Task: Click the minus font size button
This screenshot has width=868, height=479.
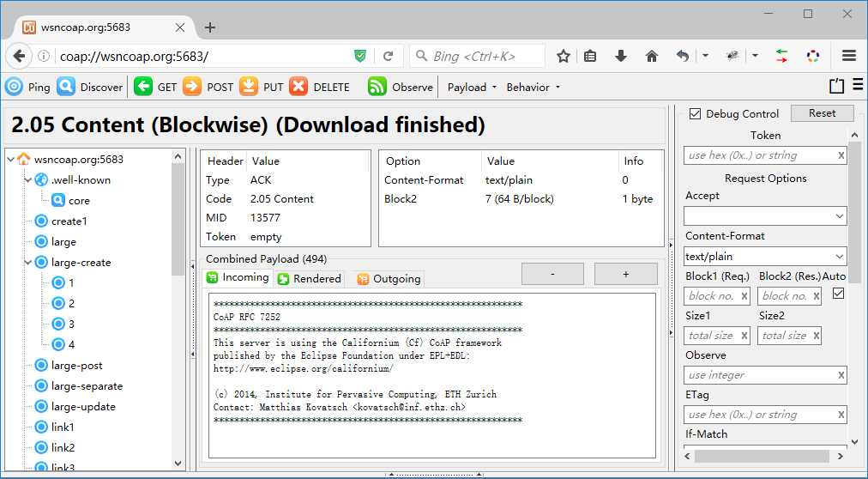Action: (552, 274)
